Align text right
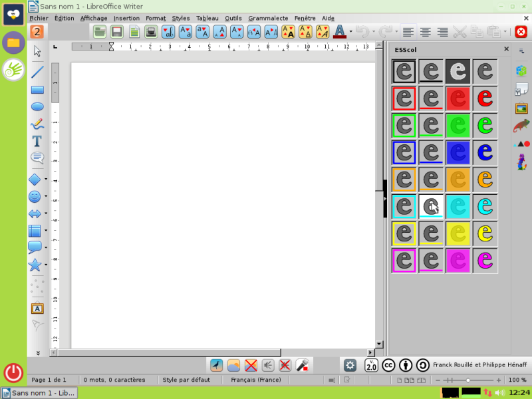532x399 pixels. pos(442,32)
